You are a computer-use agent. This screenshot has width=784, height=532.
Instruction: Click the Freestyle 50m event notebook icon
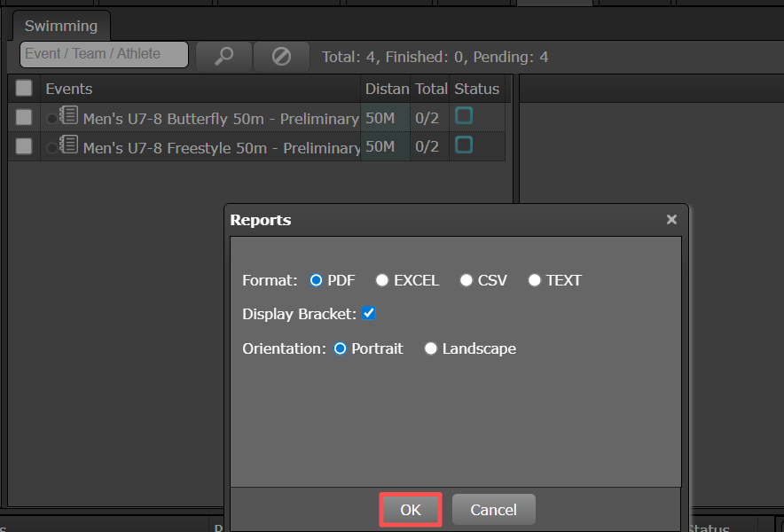[68, 145]
